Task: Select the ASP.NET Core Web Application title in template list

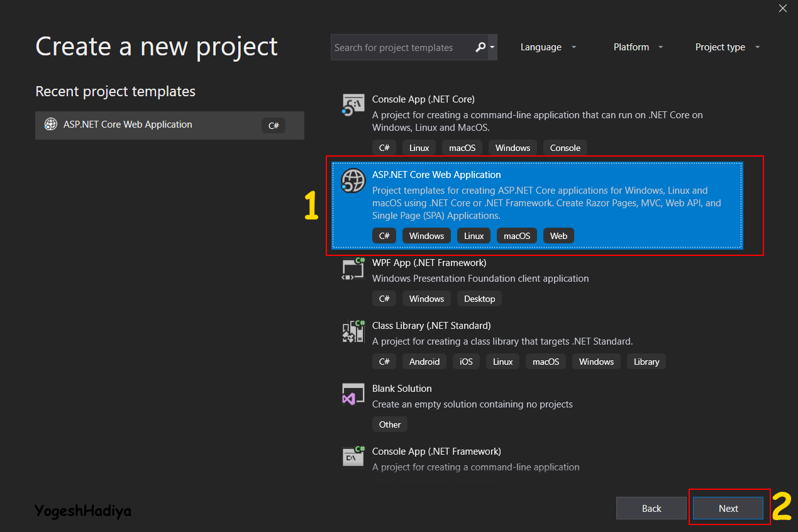Action: pos(436,175)
